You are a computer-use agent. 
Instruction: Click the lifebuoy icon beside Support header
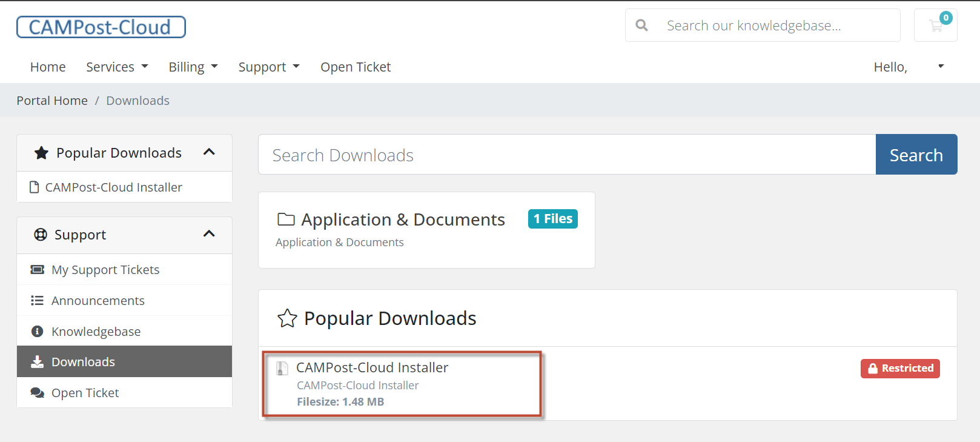[41, 235]
